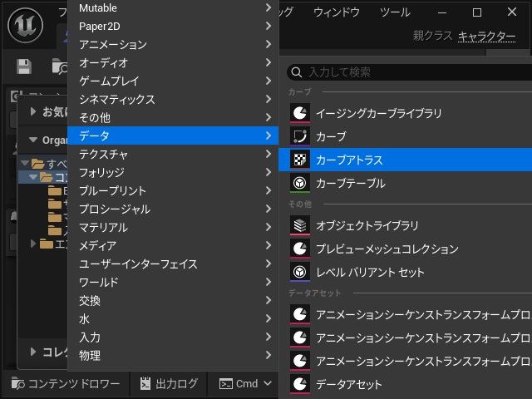The height and width of the screenshot is (399, 532).
Task: Collapse the すべて folder tree arrow
Action: click(25, 163)
